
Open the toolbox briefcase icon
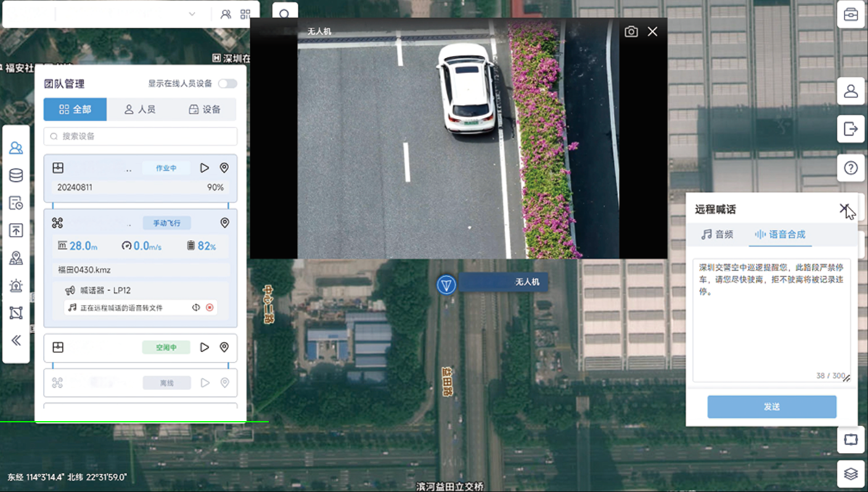coord(851,14)
